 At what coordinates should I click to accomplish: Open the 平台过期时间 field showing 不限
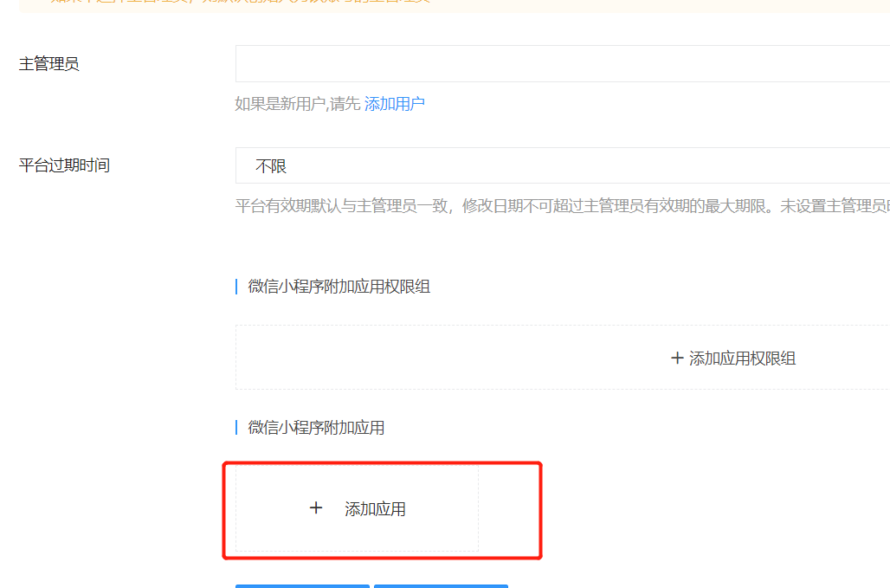pos(563,165)
